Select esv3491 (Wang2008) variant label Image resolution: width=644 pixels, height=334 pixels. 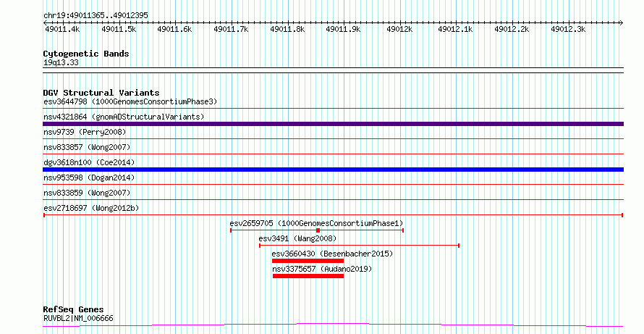[x=297, y=238]
